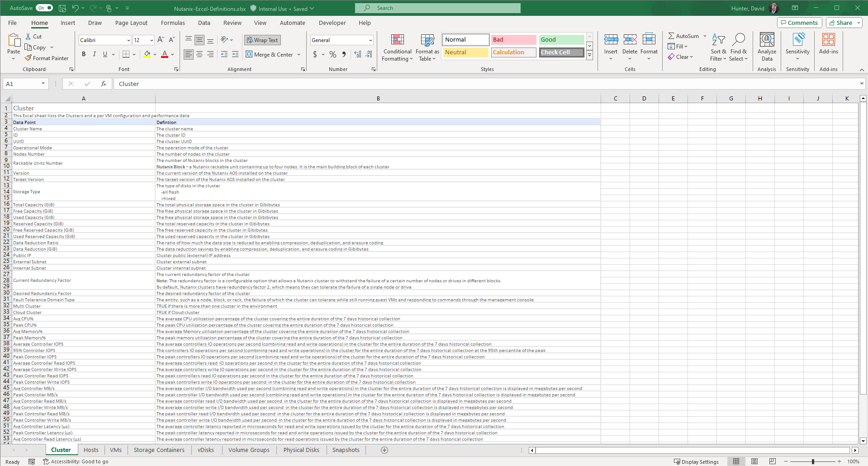Toggle Bold formatting
The image size is (868, 466).
84,54
